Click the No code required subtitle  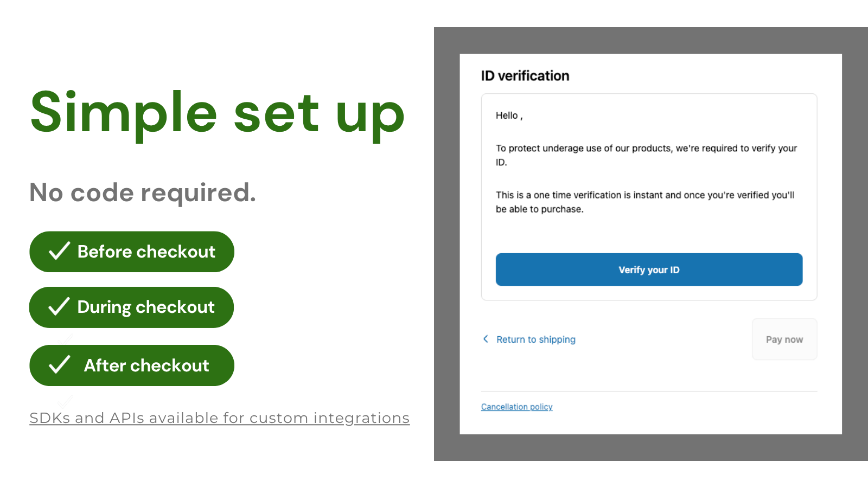[x=142, y=192]
